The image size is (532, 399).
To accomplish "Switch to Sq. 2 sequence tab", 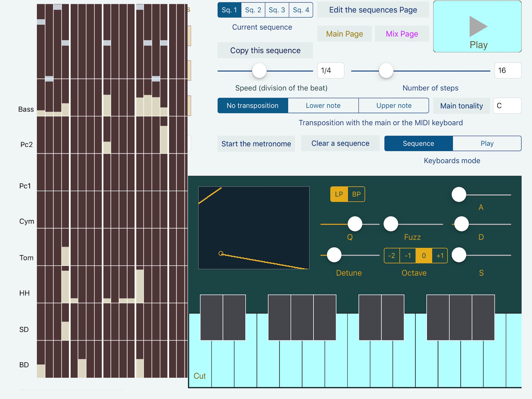I will (253, 10).
